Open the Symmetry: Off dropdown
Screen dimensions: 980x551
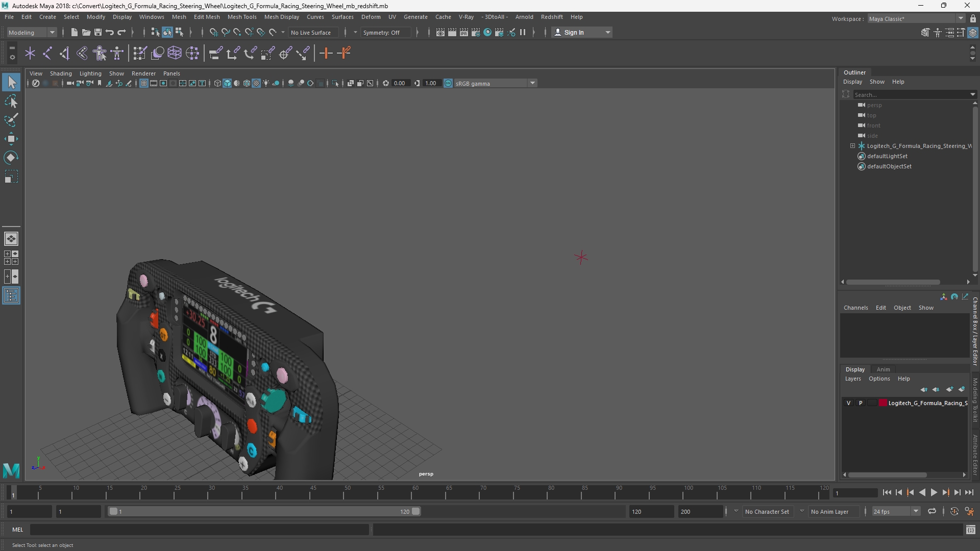(386, 32)
